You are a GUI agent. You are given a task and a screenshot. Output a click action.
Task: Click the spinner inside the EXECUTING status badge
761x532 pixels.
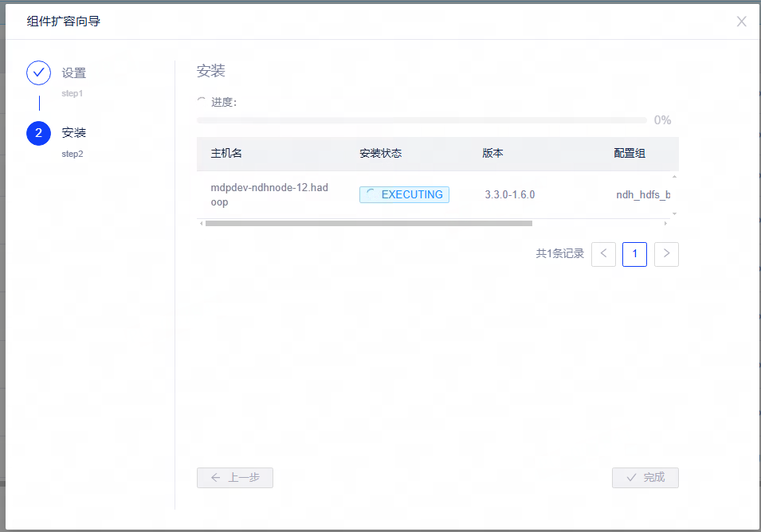pos(371,194)
